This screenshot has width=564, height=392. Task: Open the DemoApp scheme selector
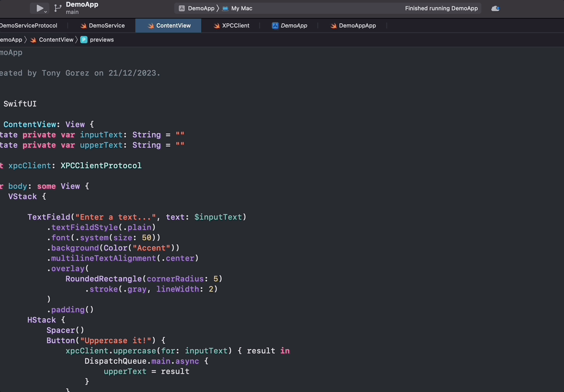pos(201,8)
